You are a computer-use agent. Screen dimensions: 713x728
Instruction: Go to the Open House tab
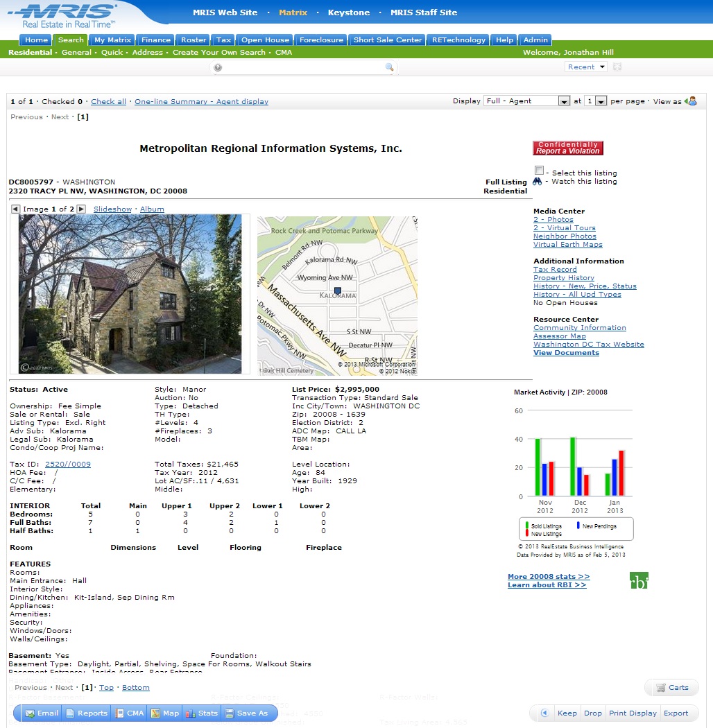click(265, 40)
